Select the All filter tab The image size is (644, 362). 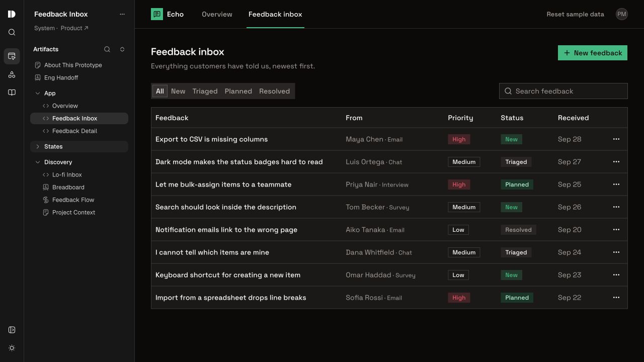coord(160,91)
